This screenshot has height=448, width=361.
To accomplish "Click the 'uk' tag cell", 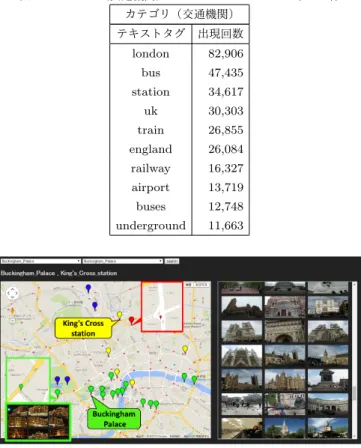I will pyautogui.click(x=151, y=111).
